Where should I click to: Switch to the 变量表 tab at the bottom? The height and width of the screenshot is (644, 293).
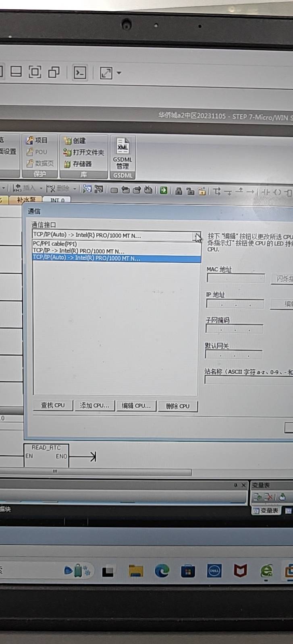pyautogui.click(x=266, y=510)
